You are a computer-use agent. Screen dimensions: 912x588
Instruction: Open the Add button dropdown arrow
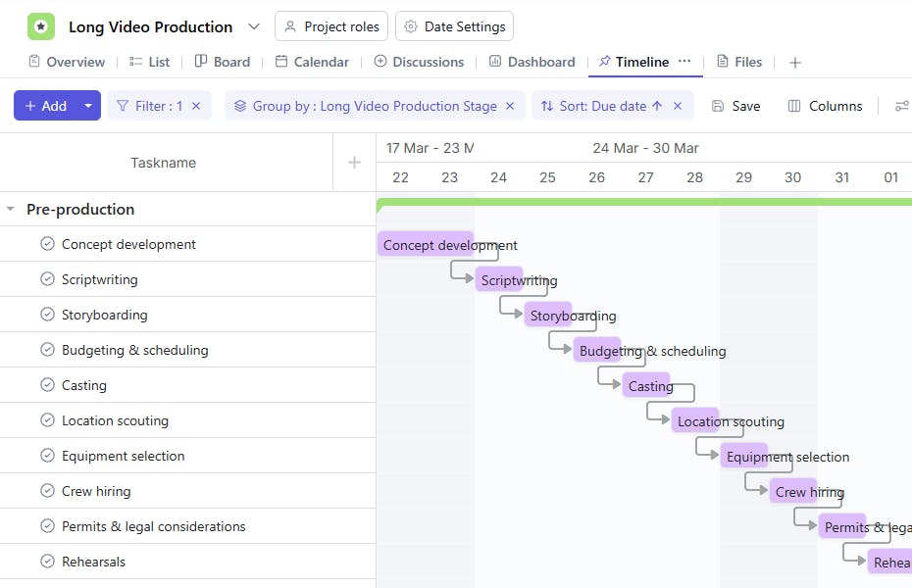[x=88, y=106]
